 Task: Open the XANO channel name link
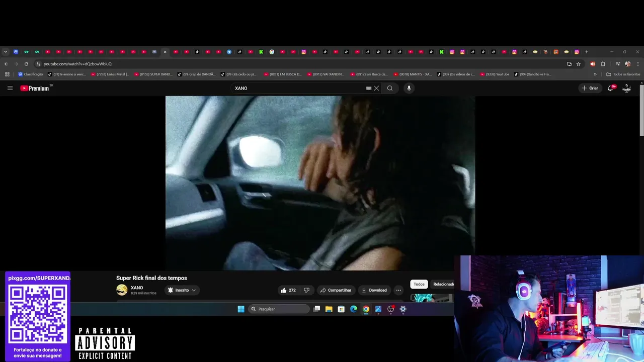137,288
